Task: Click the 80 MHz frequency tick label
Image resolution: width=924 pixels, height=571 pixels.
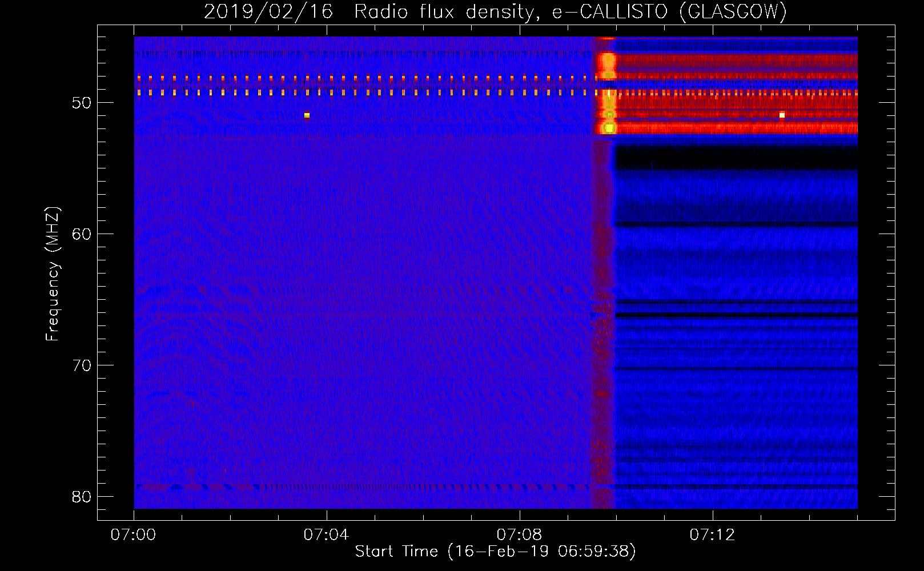Action: pos(82,497)
